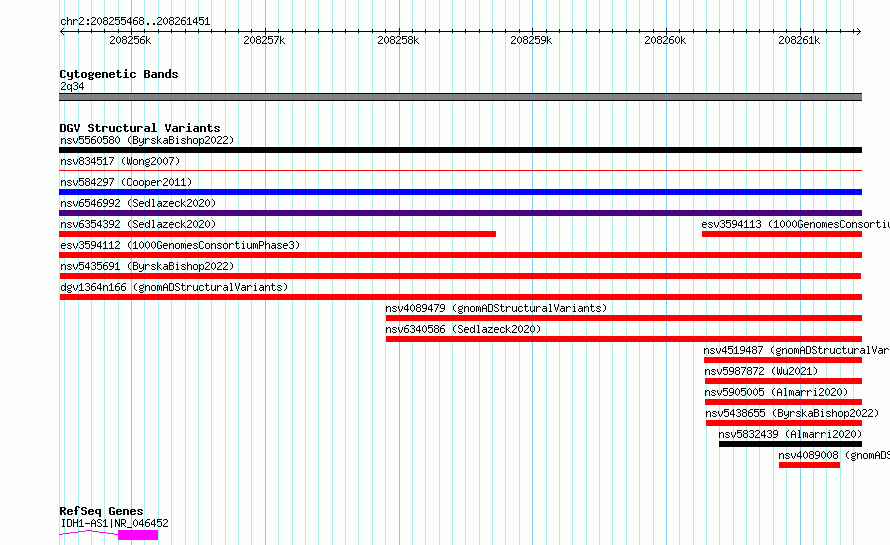
Task: Select the blue nsv584297 variant bar
Action: (460, 192)
